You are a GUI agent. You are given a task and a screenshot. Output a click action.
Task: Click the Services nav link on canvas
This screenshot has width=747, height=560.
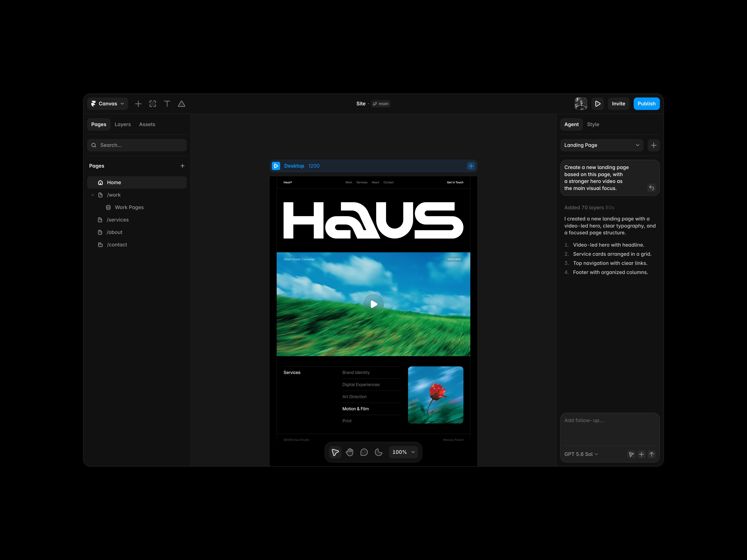pos(362,182)
